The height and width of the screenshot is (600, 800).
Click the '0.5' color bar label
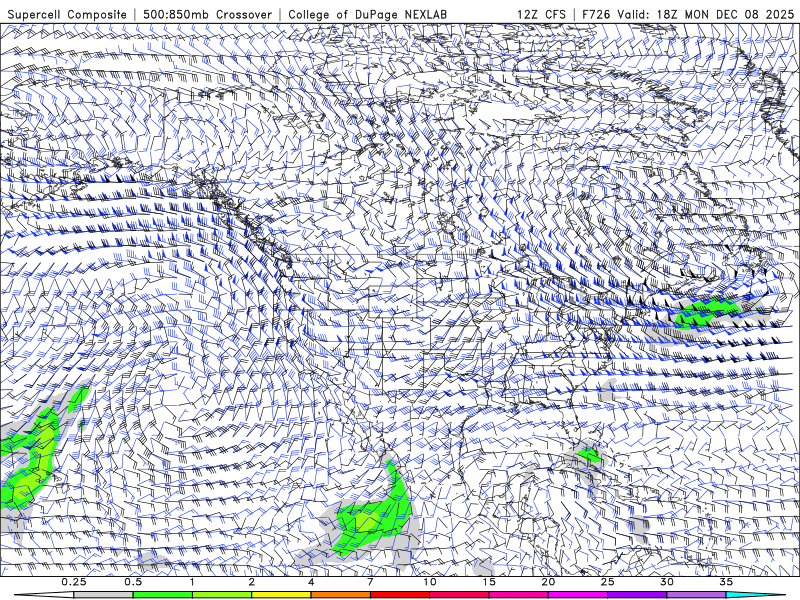coord(133,582)
